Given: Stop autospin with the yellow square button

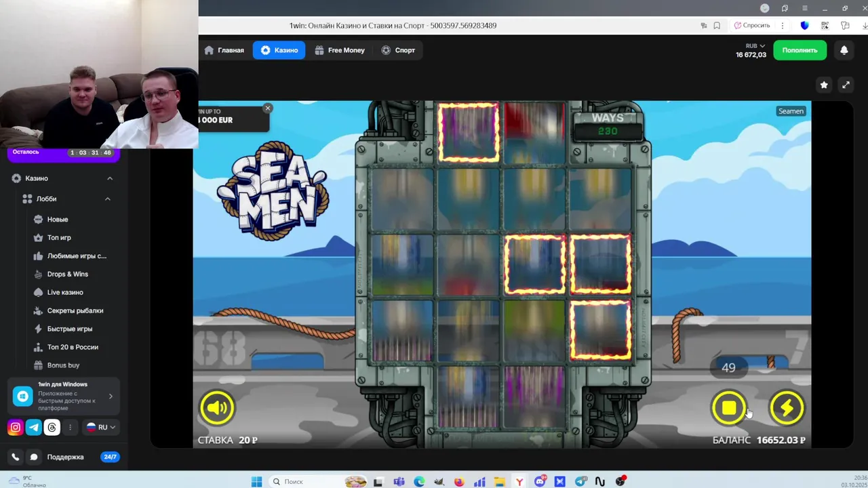Looking at the screenshot, I should pos(729,407).
